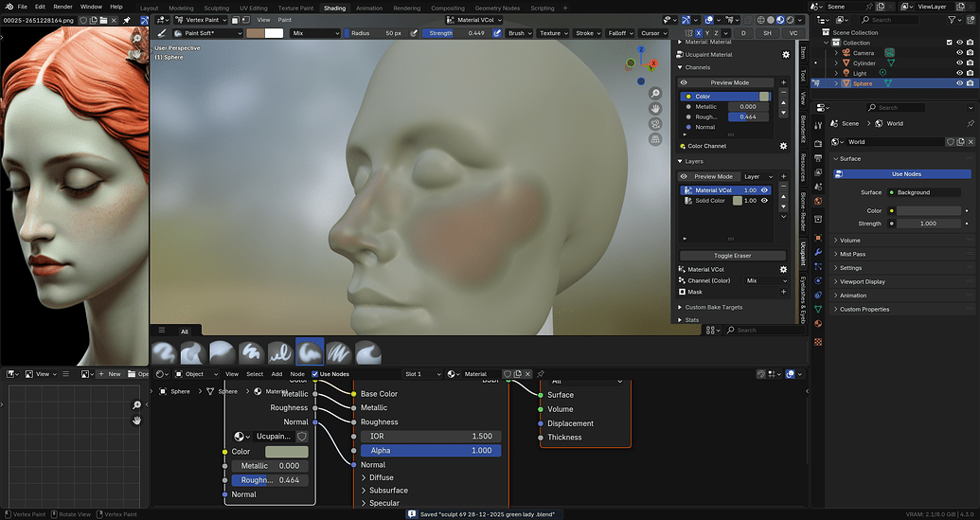Click the World name input field
The image size is (980, 520).
tap(897, 142)
